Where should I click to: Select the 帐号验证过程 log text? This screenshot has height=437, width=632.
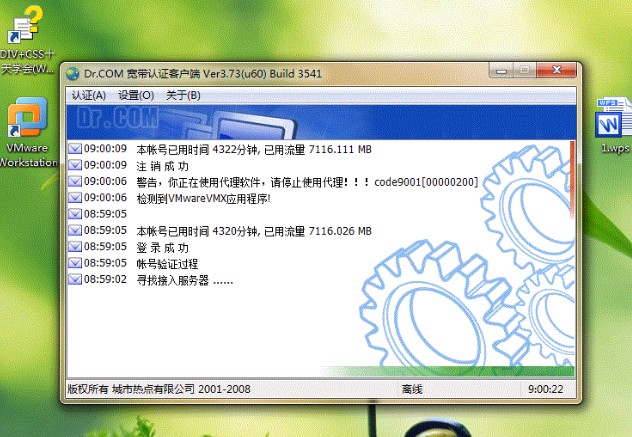(167, 264)
